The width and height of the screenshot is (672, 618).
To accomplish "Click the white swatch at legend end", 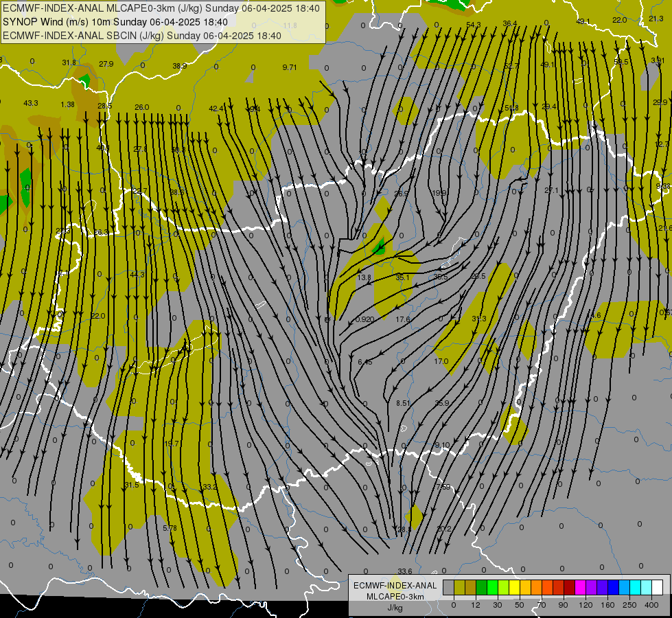I will pos(658,587).
